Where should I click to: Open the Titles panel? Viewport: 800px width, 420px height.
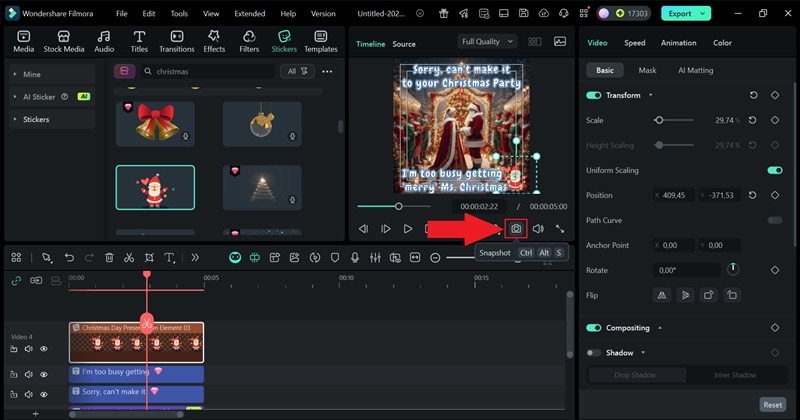pyautogui.click(x=139, y=41)
